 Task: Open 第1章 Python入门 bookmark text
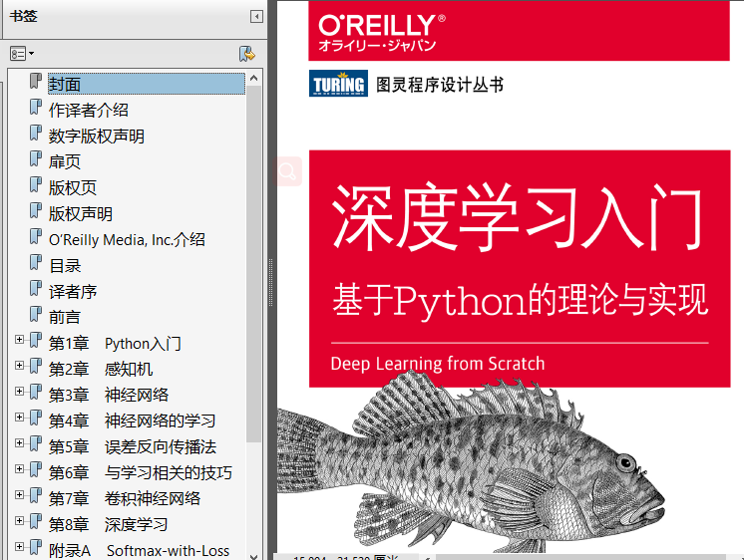[x=115, y=344]
